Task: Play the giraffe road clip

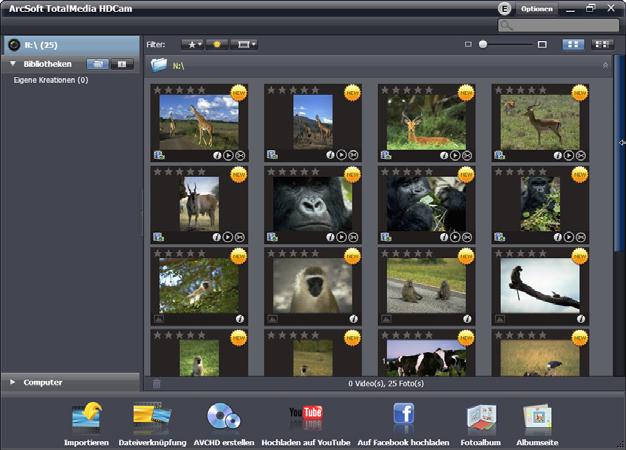Action: point(228,155)
